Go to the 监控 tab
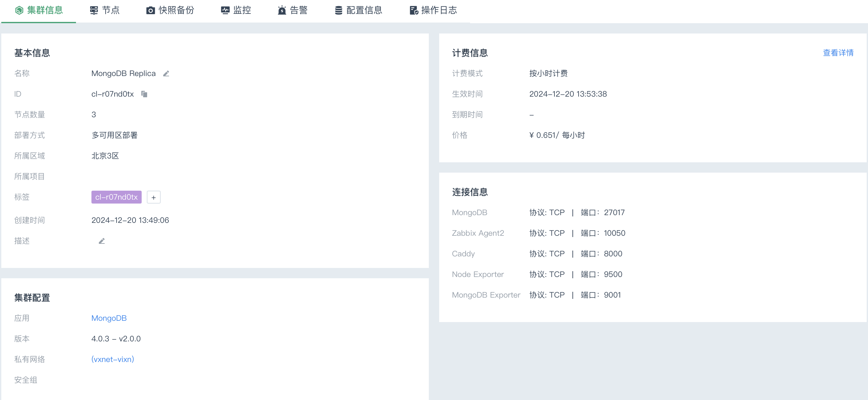Screen dimensions: 868x400 [236, 10]
